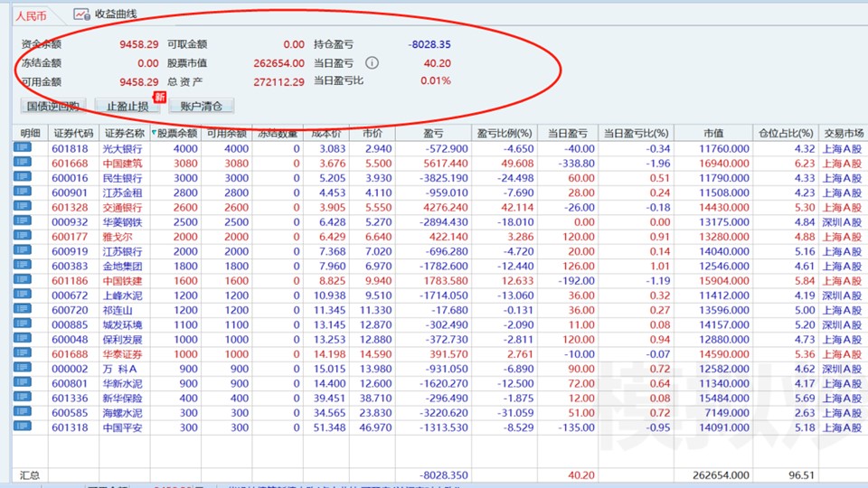The height and width of the screenshot is (488, 868).
Task: Open details icon for 金地集团 row
Action: click(x=23, y=265)
